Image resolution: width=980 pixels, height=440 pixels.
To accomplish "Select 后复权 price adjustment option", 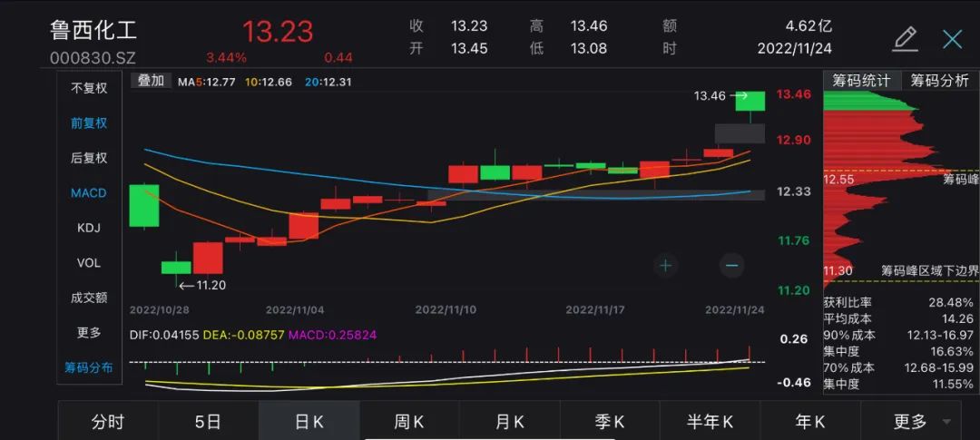I will tap(89, 158).
